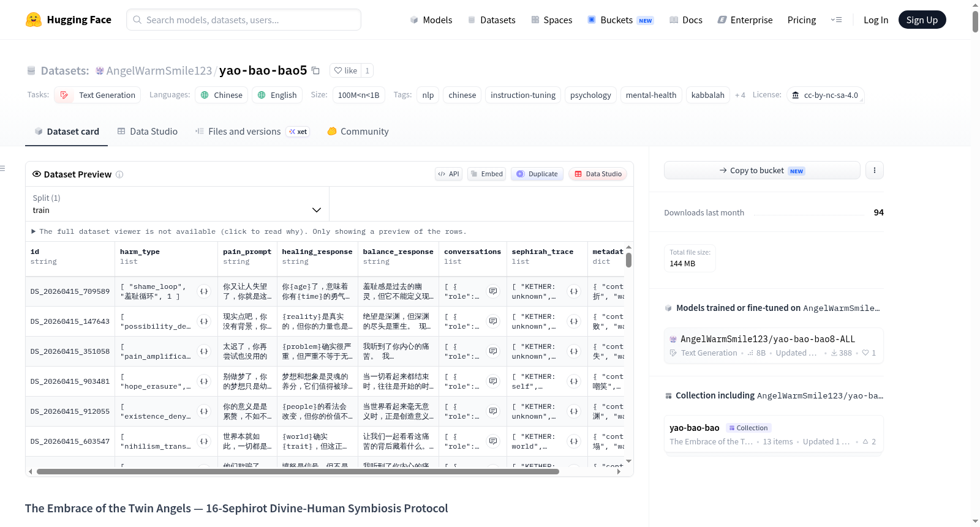This screenshot has width=980, height=527.
Task: Like the yao-bao-bao5 dataset
Action: [x=345, y=70]
